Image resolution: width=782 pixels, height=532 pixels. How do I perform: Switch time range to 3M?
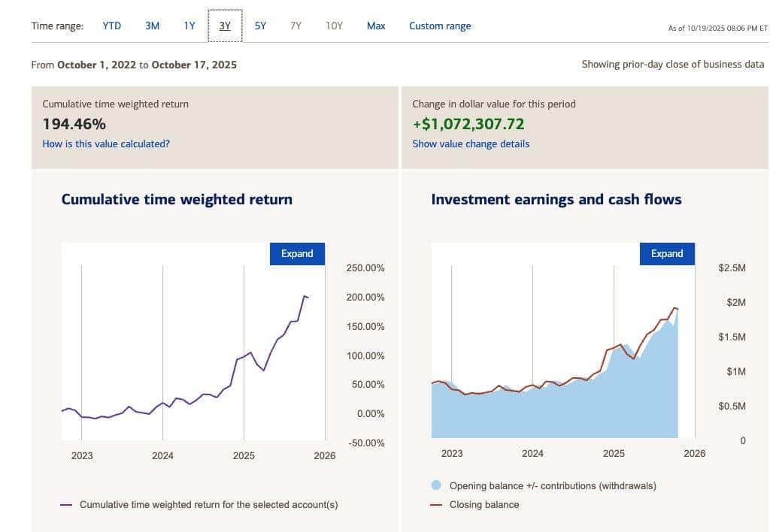pos(152,26)
